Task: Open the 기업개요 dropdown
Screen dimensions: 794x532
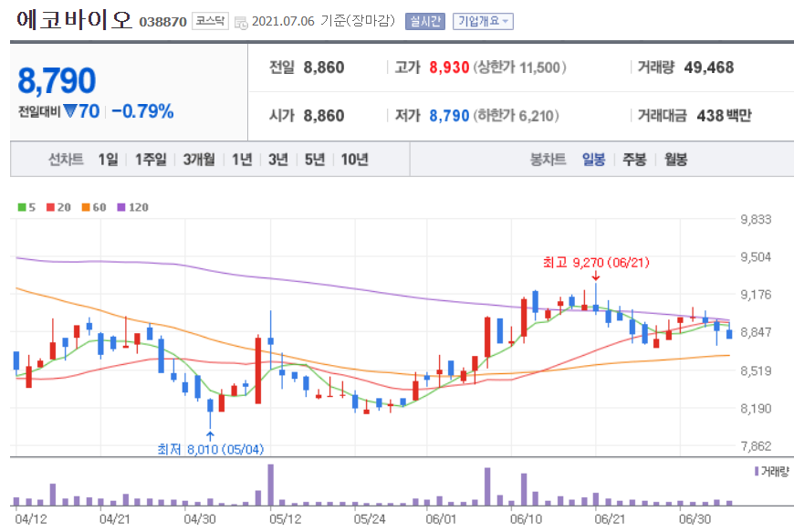Action: tap(483, 21)
